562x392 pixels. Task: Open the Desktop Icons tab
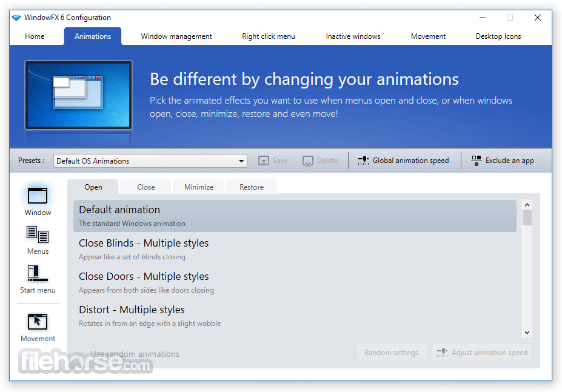(498, 36)
